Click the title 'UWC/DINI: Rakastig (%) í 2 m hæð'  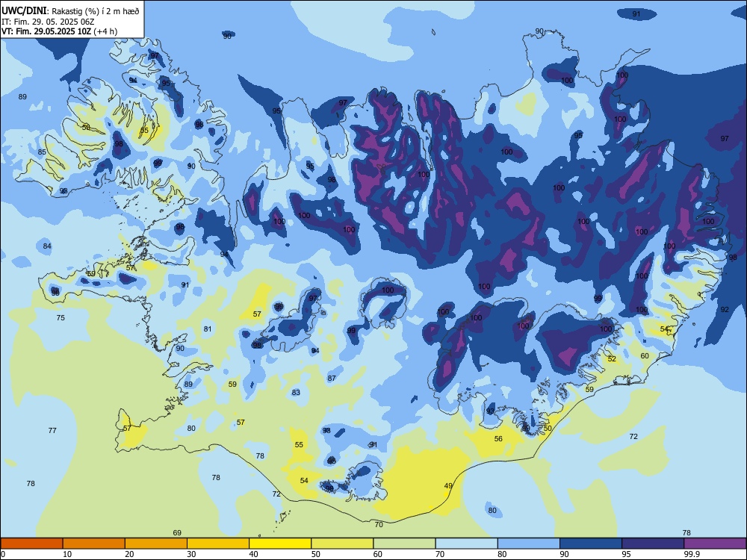point(70,11)
